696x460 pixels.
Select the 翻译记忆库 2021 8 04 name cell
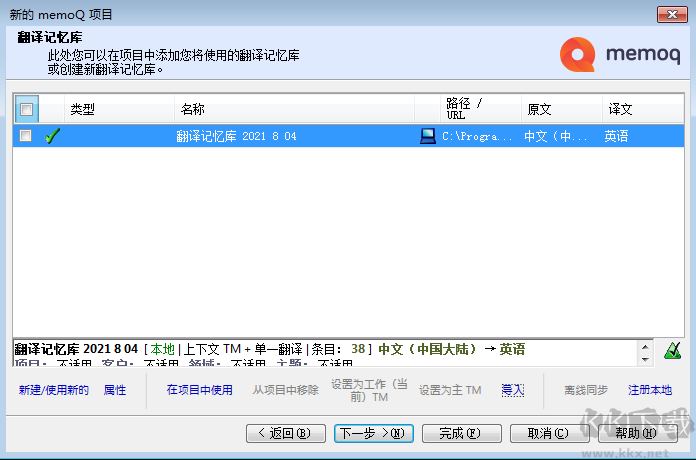point(236,136)
